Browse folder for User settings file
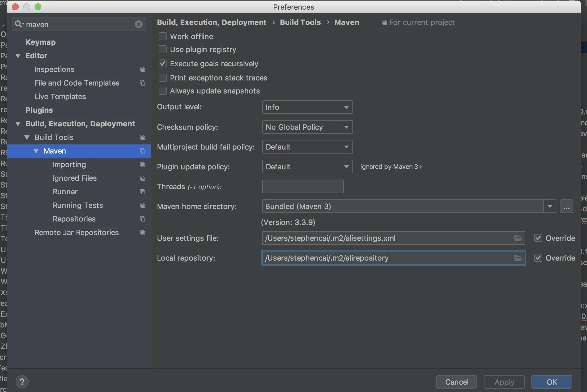587x392 pixels. [x=518, y=238]
